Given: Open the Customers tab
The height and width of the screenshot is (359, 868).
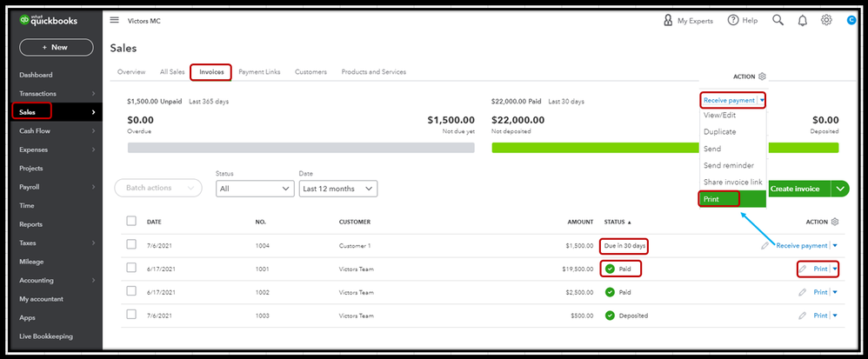Looking at the screenshot, I should tap(310, 72).
